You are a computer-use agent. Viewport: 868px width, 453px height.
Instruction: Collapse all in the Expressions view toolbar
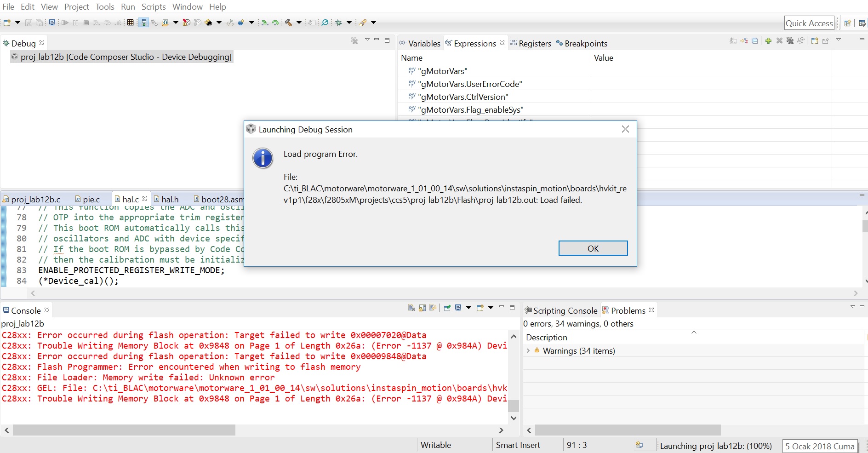click(755, 41)
